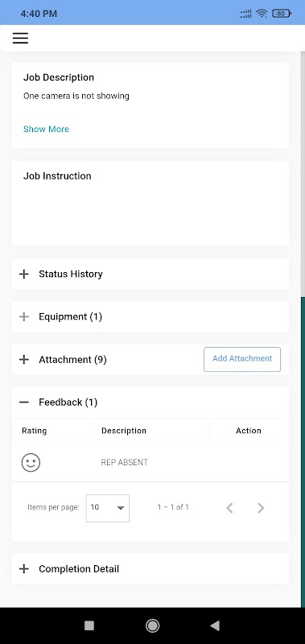
Task: Go to next feedback page arrow
Action: coord(261,508)
